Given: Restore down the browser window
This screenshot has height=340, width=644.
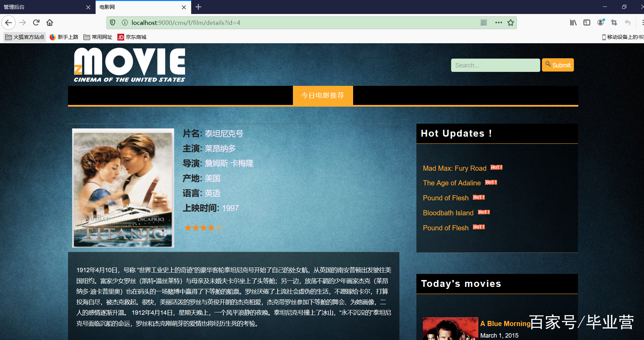Looking at the screenshot, I should pyautogui.click(x=624, y=7).
